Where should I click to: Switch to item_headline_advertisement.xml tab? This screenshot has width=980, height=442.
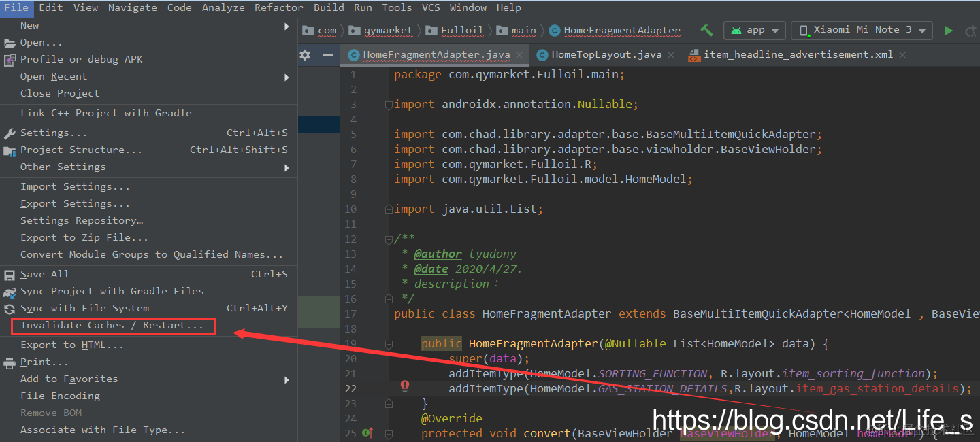coord(798,54)
